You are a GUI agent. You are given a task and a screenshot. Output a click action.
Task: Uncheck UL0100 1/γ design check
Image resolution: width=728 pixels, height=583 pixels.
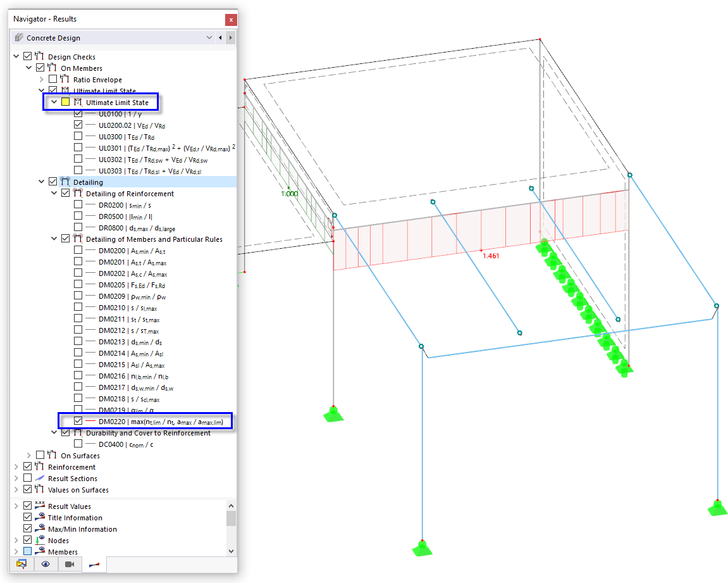(77, 113)
